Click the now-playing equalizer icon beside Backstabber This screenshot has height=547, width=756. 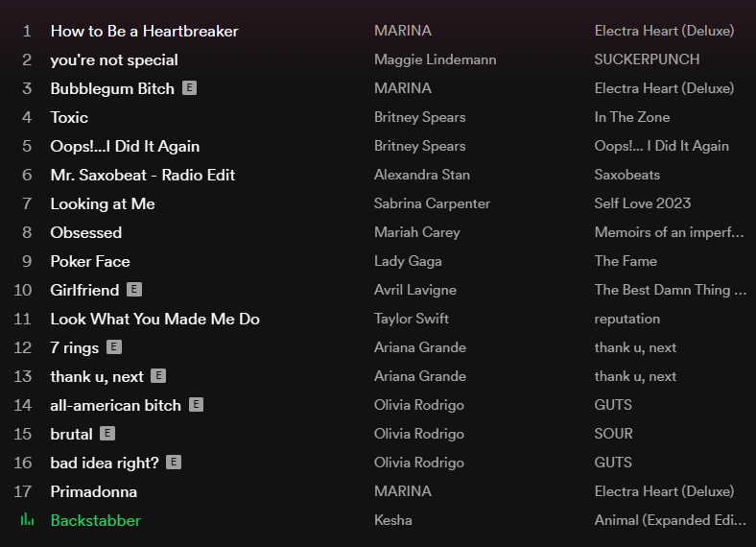(x=27, y=519)
